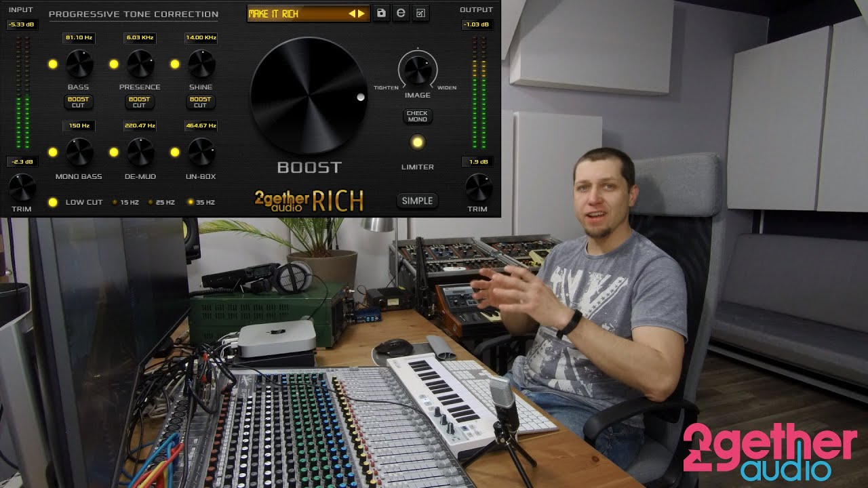Click the Bass knob
The height and width of the screenshot is (488, 868).
pos(79,64)
